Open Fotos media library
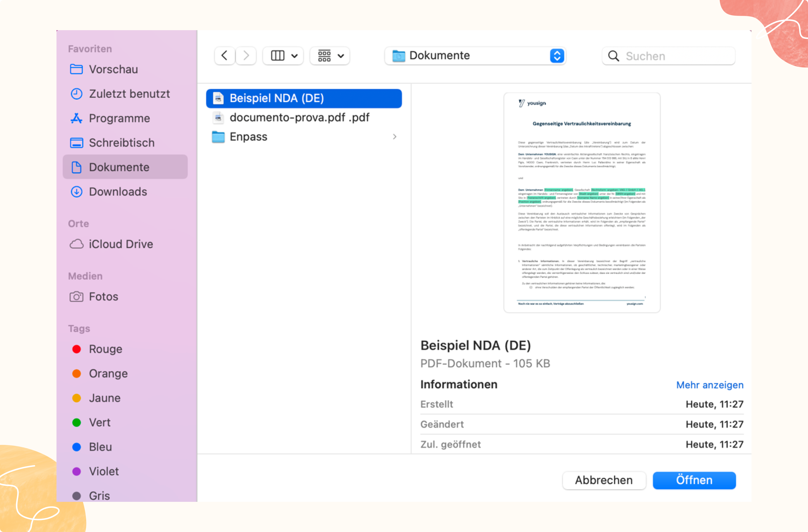 pos(103,297)
